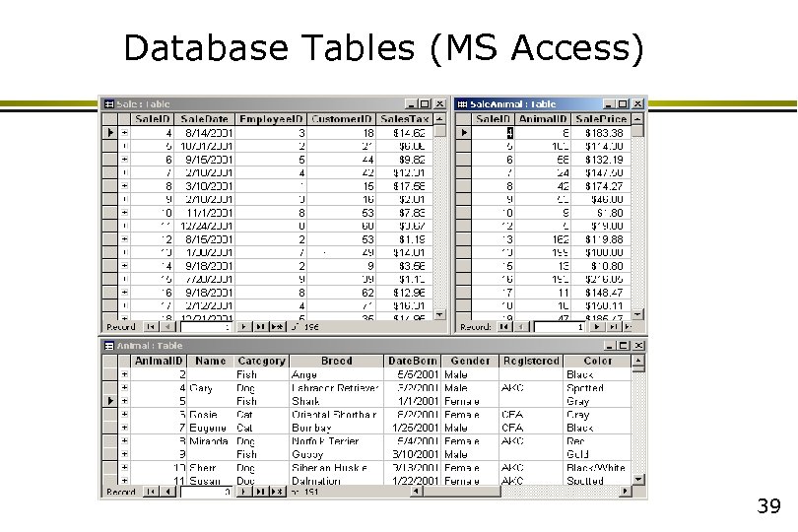The width and height of the screenshot is (798, 532).
Task: Expand subdatasheet for SaleID 12 row
Action: (125, 238)
